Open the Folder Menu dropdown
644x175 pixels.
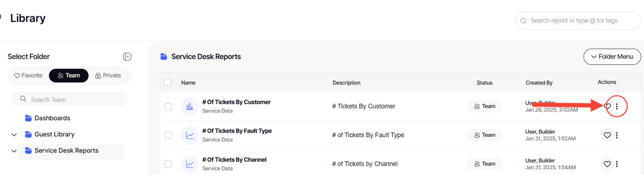pyautogui.click(x=612, y=57)
